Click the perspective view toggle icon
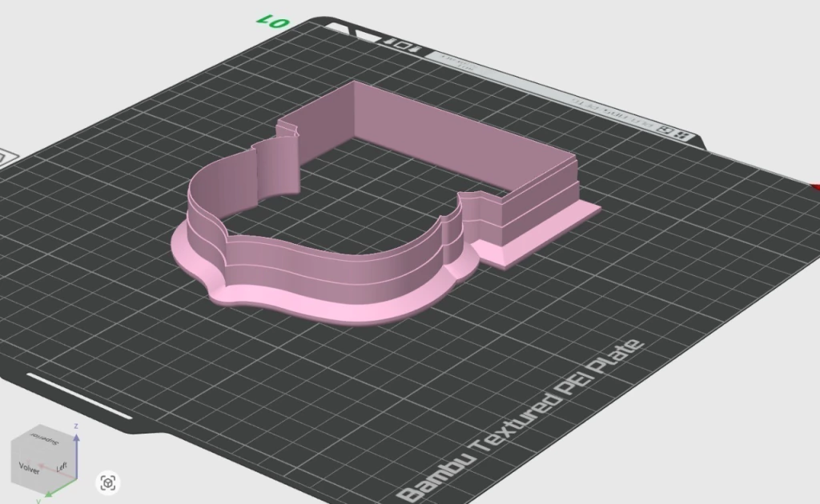820x504 pixels. click(108, 482)
